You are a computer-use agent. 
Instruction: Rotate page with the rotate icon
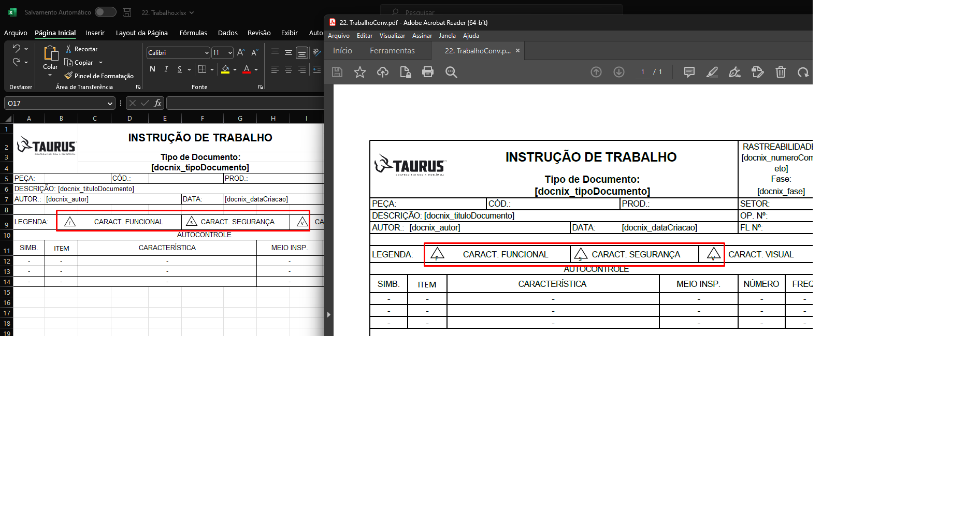point(803,72)
